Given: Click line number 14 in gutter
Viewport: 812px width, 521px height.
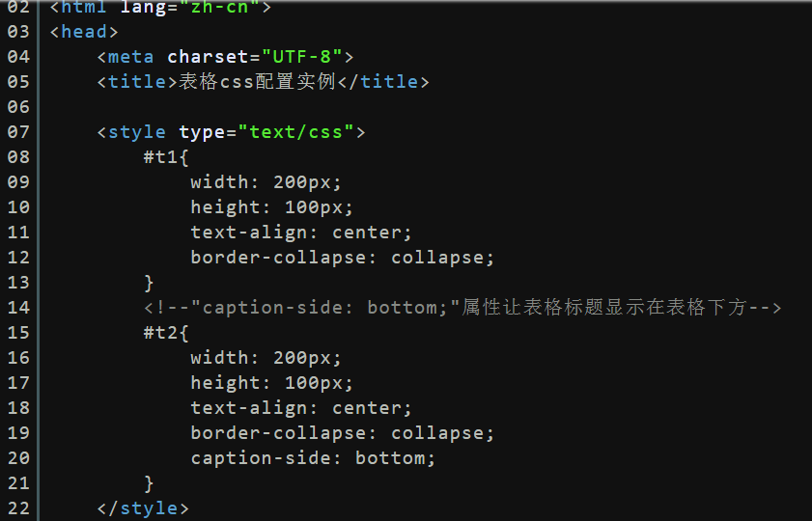Looking at the screenshot, I should [18, 308].
